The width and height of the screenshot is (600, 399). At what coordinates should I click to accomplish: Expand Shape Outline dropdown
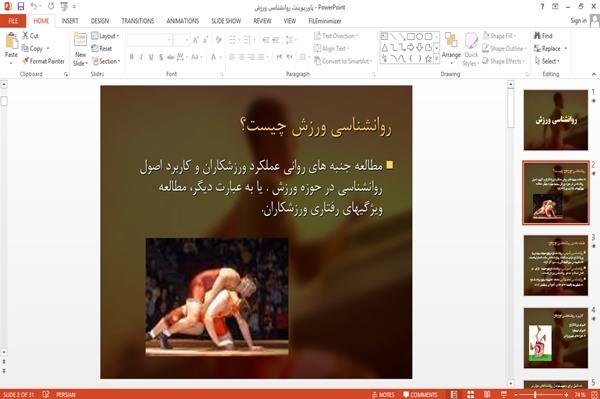click(504, 48)
